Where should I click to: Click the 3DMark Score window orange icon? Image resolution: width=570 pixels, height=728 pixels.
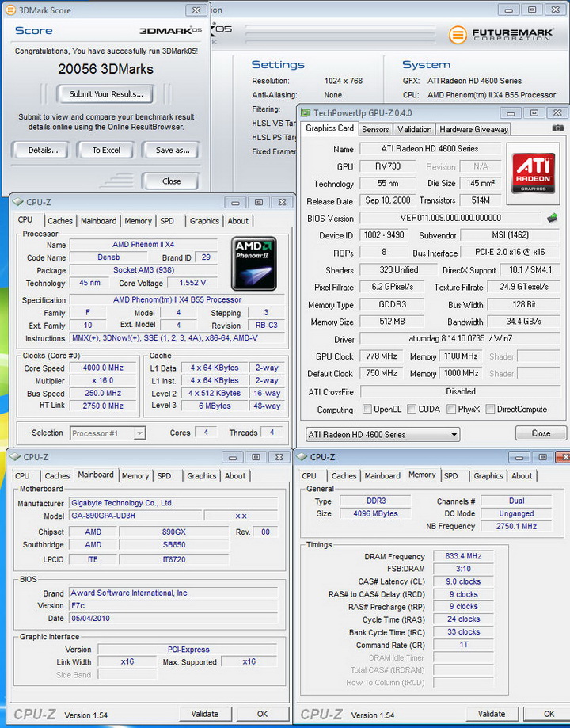point(10,10)
